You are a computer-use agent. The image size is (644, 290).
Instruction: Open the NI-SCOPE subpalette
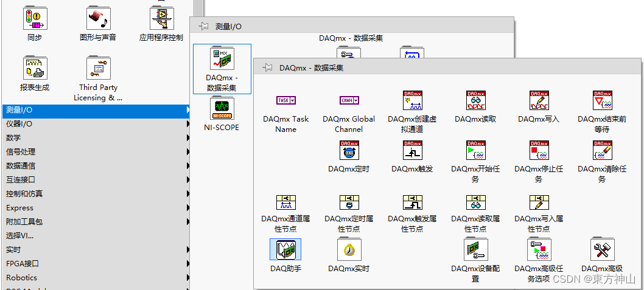[x=222, y=108]
